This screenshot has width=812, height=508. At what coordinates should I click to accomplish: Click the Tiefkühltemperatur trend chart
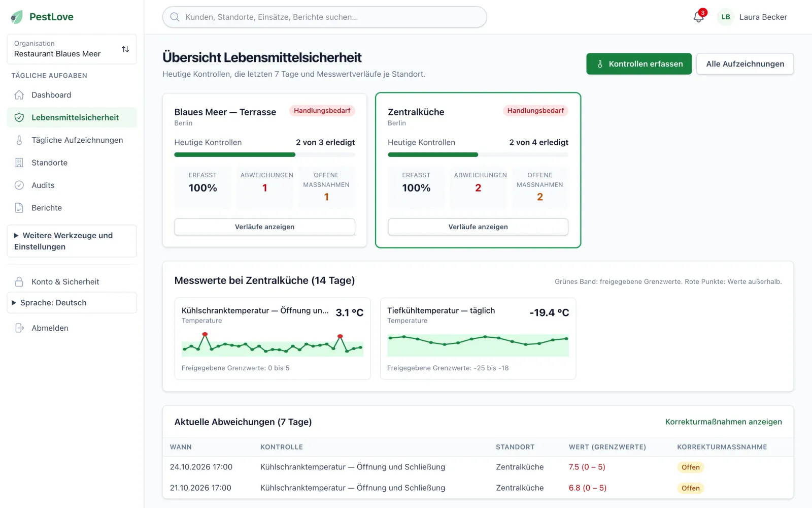pos(478,344)
